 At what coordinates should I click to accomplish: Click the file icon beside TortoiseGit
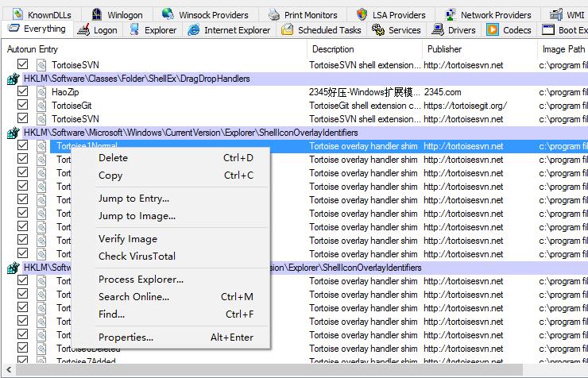[41, 106]
